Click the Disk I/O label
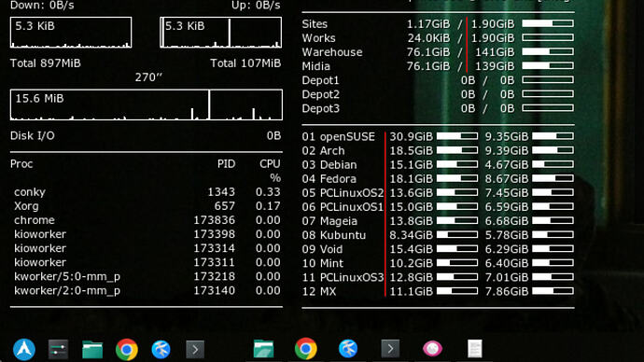The width and height of the screenshot is (644, 362). [x=33, y=136]
